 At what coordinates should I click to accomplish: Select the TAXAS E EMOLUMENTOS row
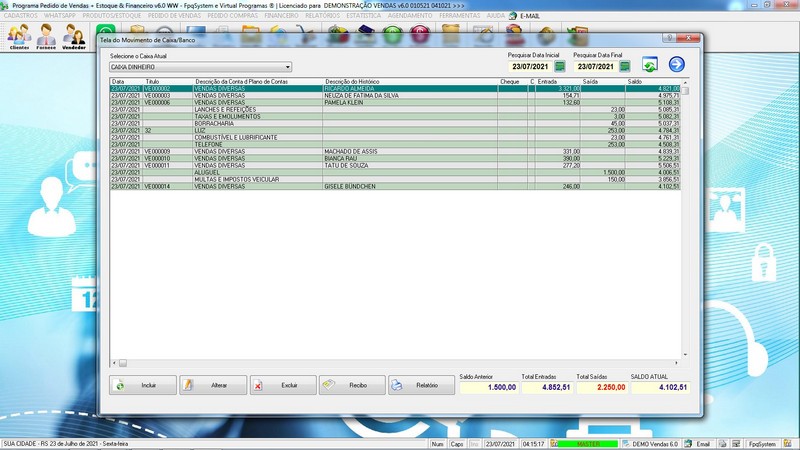pyautogui.click(x=395, y=116)
